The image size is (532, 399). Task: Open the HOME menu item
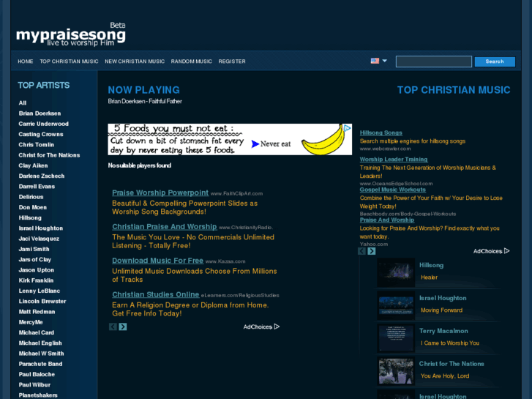(x=26, y=61)
